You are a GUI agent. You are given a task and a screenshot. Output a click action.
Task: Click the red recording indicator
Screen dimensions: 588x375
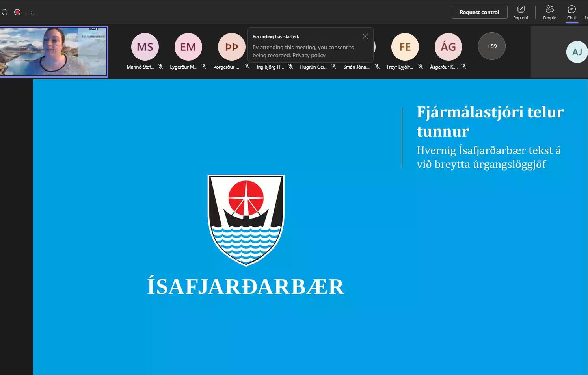[17, 12]
